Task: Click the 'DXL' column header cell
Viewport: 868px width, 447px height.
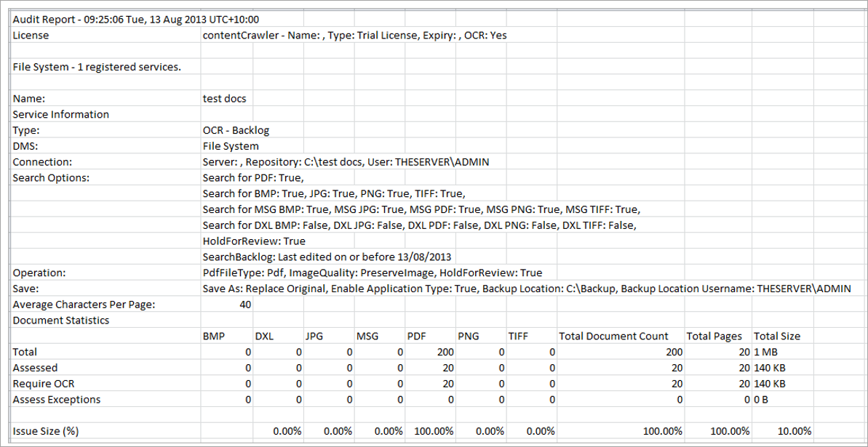Action: pyautogui.click(x=265, y=336)
